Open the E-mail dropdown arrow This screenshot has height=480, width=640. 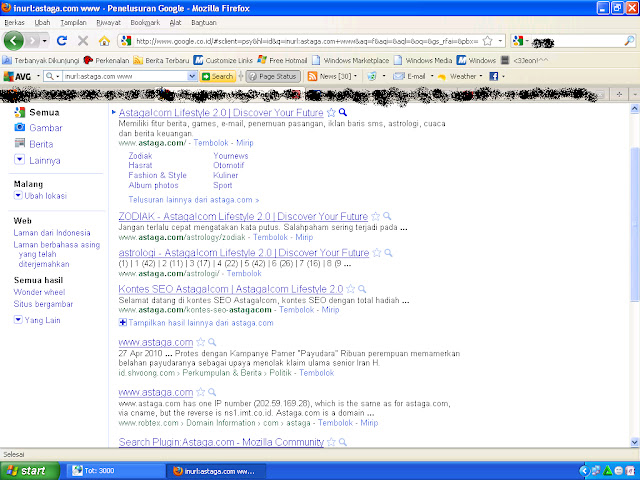431,76
